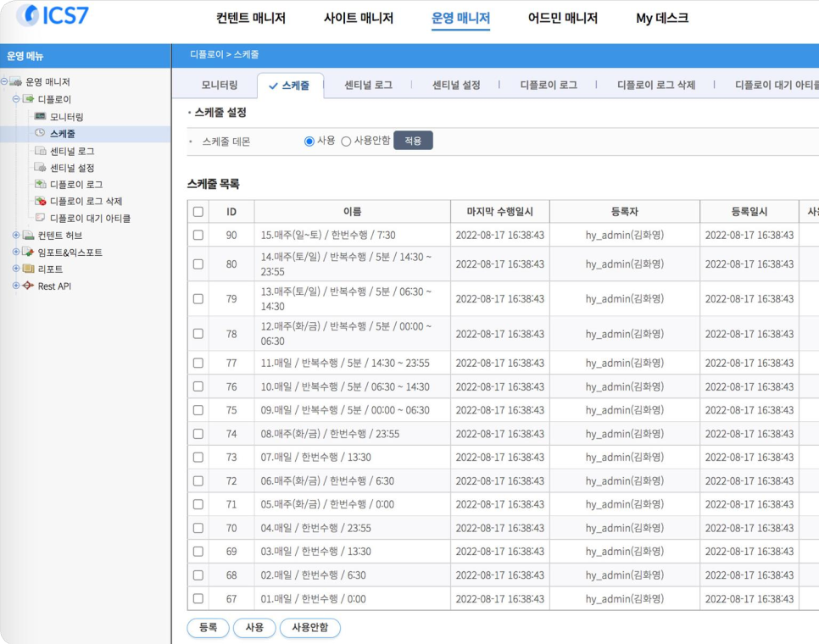Screen dimensions: 819x644
Task: Collapse the 디플로이 tree node
Action: [x=16, y=99]
